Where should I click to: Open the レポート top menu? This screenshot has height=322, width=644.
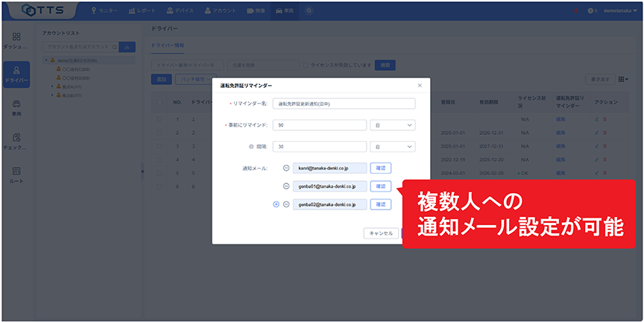pos(143,10)
